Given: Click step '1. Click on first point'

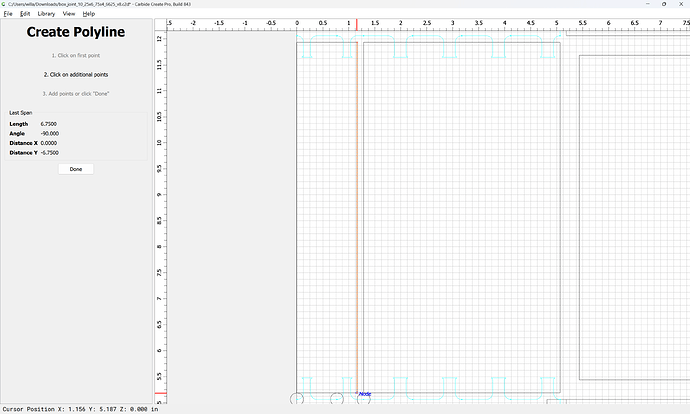Looking at the screenshot, I should point(76,55).
